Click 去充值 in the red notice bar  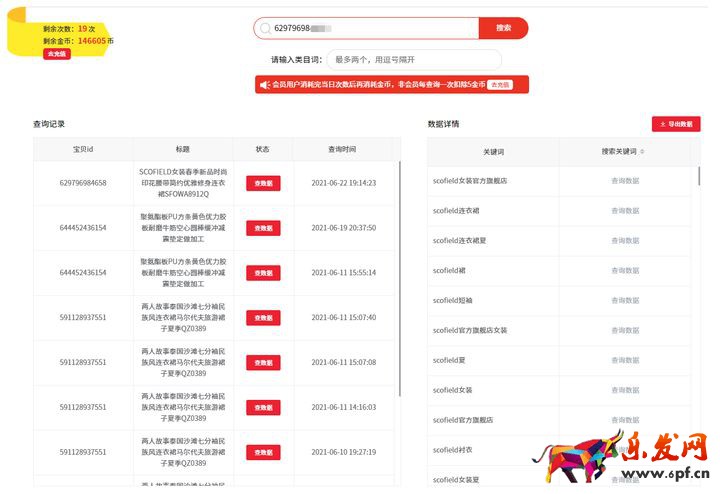(500, 85)
